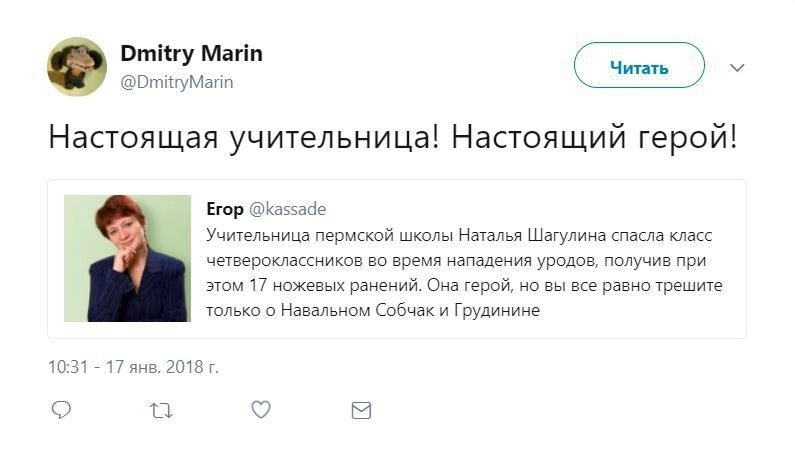Send tweet via the envelope icon

pyautogui.click(x=360, y=410)
